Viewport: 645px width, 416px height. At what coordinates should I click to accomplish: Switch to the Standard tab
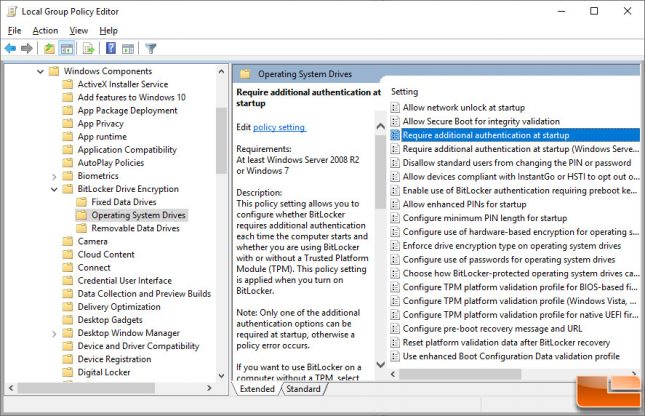pos(303,389)
